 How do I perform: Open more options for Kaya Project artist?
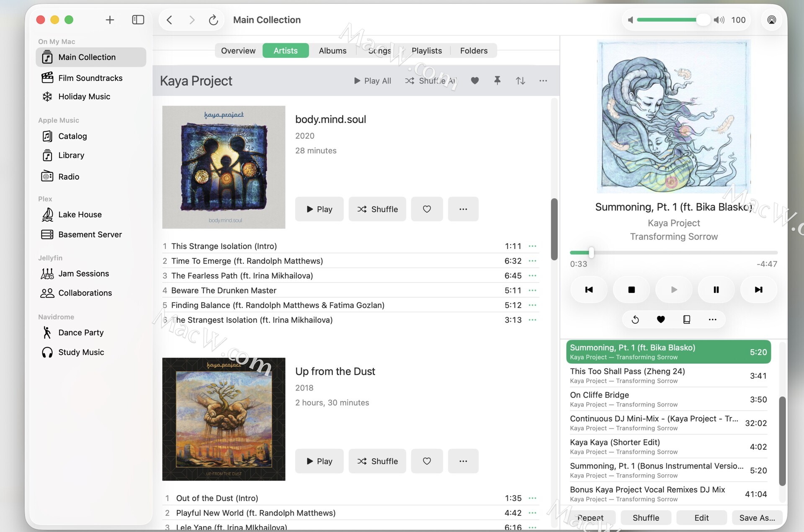(x=543, y=81)
